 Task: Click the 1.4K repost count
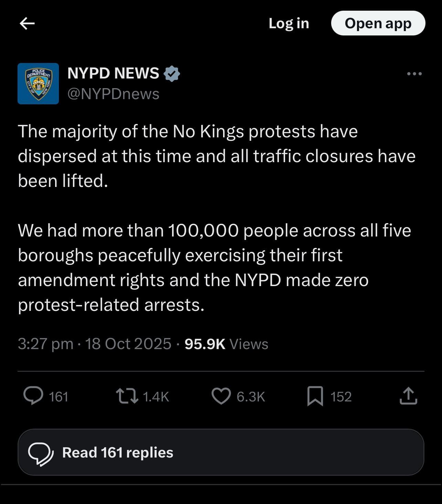[156, 397]
